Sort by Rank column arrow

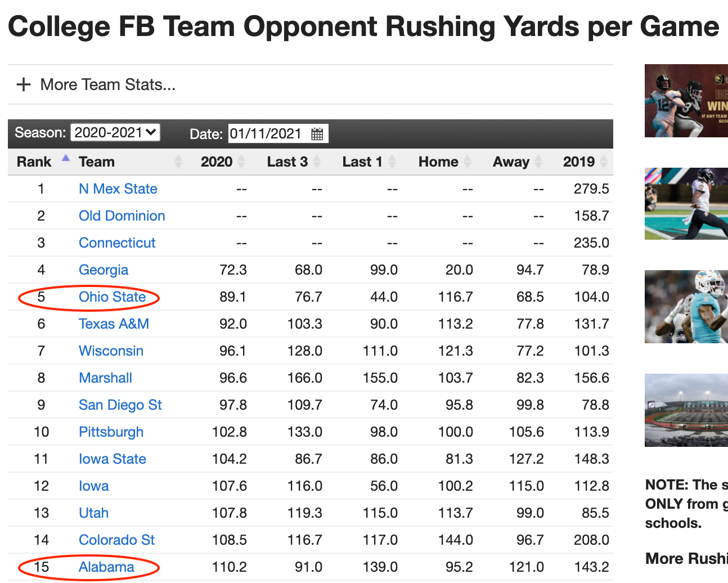click(66, 158)
